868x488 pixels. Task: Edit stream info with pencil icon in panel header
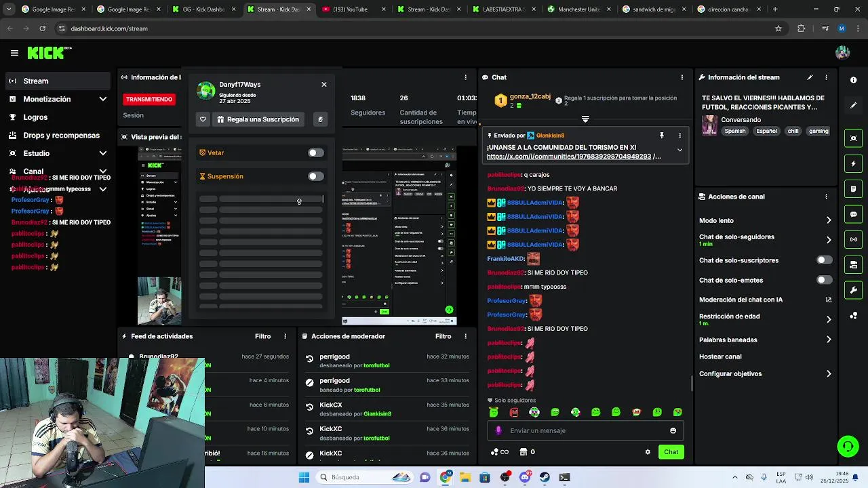[x=810, y=77]
